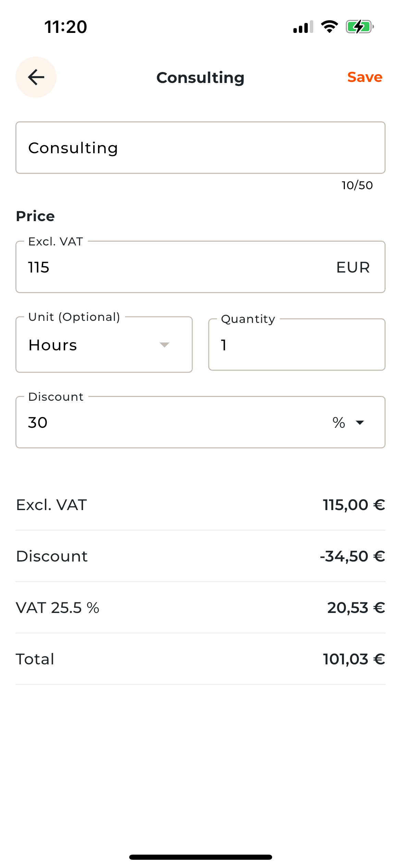Tap the EUR currency label
The height and width of the screenshot is (868, 401).
tap(353, 267)
